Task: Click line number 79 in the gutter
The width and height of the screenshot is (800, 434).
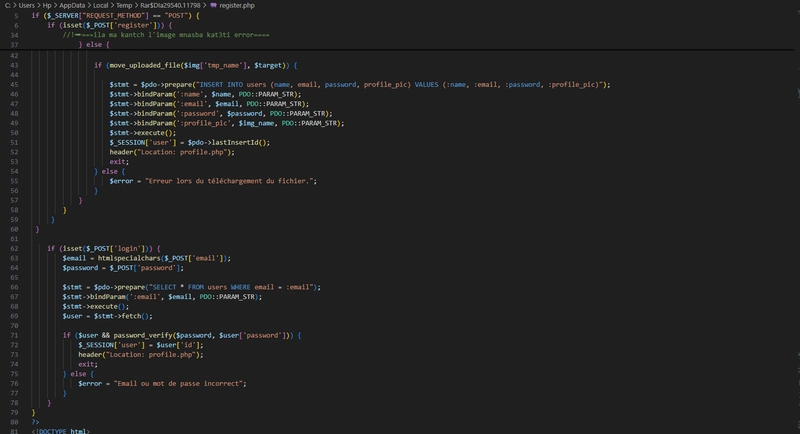Action: coord(14,413)
